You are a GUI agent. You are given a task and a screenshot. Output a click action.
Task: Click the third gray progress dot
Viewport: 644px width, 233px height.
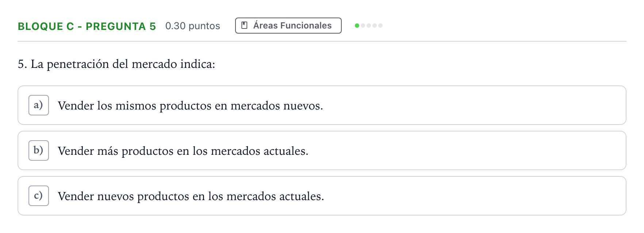pos(369,26)
